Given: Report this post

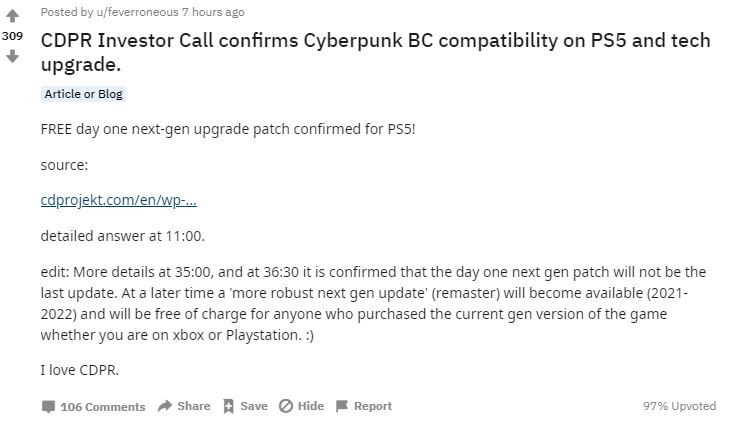Looking at the screenshot, I should 372,406.
